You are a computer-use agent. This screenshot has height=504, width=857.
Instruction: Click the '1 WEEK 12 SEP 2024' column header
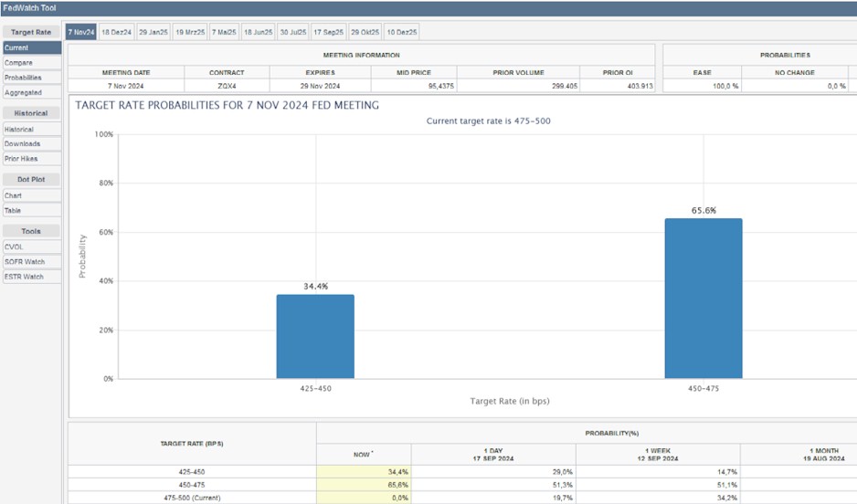click(658, 455)
